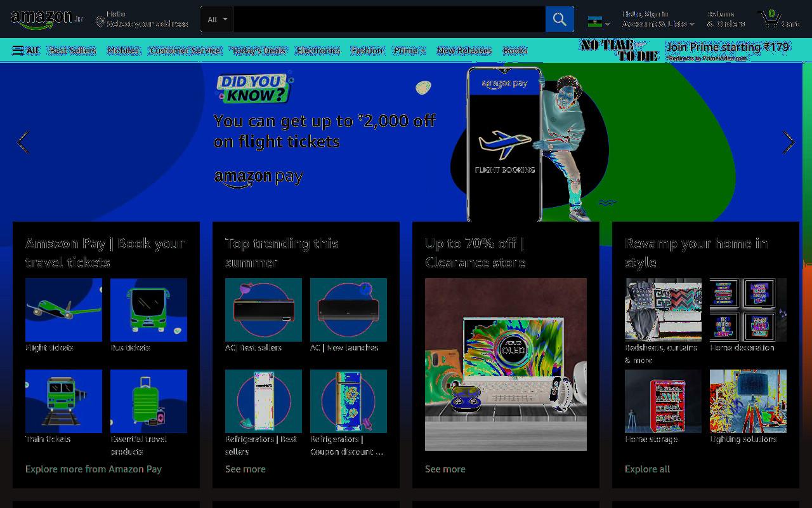Click the location pin address selector
This screenshot has width=812, height=508.
point(142,19)
